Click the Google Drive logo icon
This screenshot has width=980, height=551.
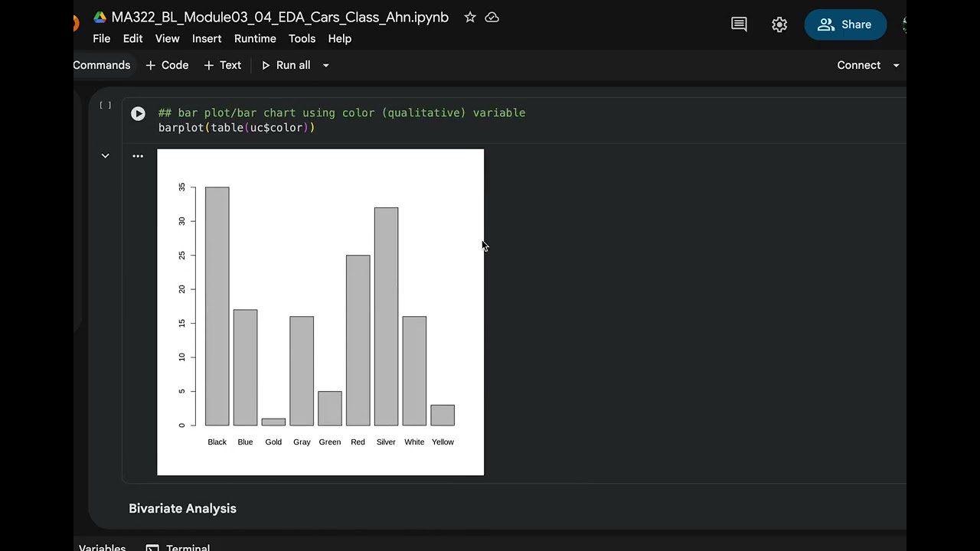(100, 17)
